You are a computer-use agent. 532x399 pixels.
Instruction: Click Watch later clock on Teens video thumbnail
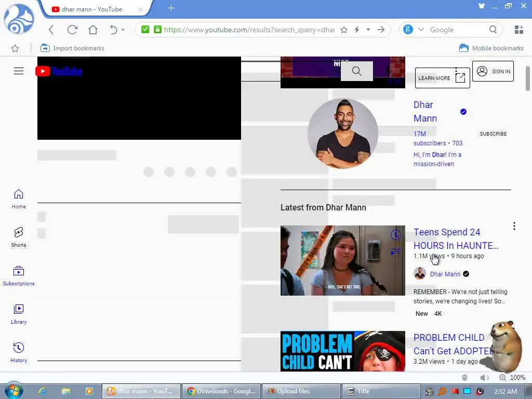tap(395, 235)
